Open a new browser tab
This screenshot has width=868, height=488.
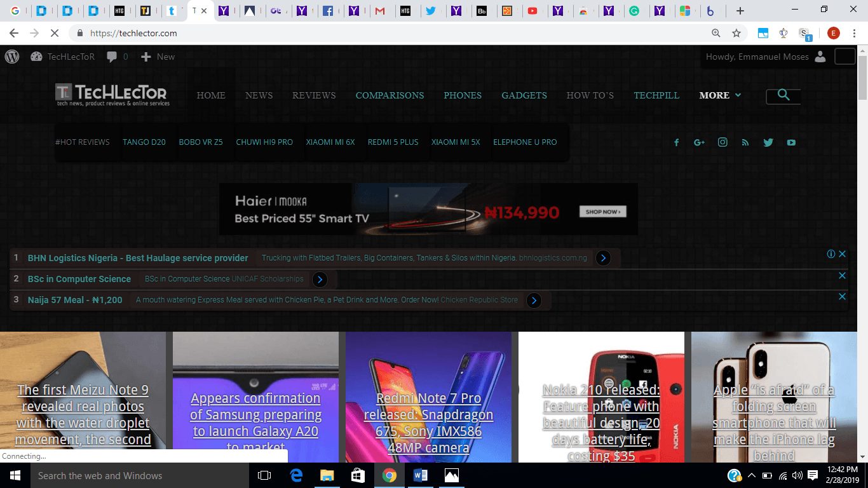[740, 11]
